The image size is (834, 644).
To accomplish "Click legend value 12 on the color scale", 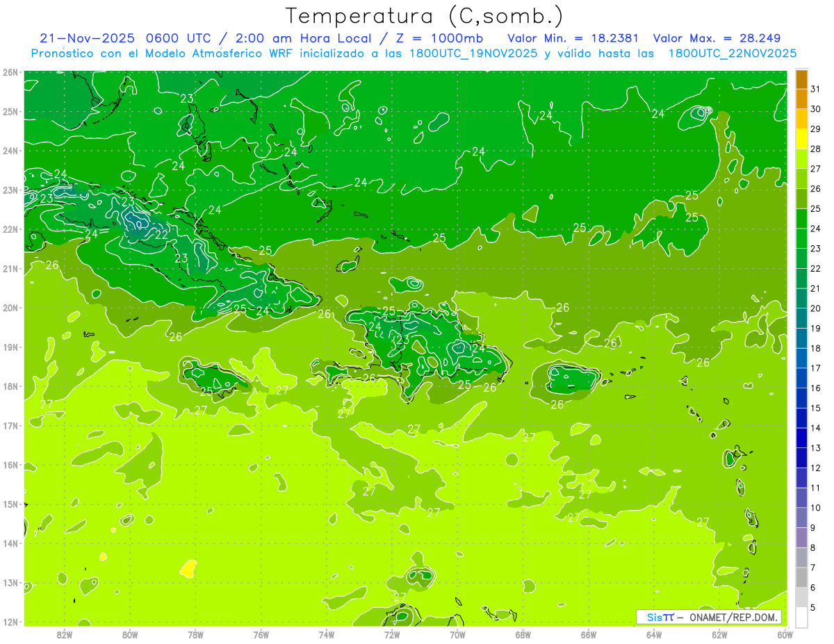I will (816, 468).
